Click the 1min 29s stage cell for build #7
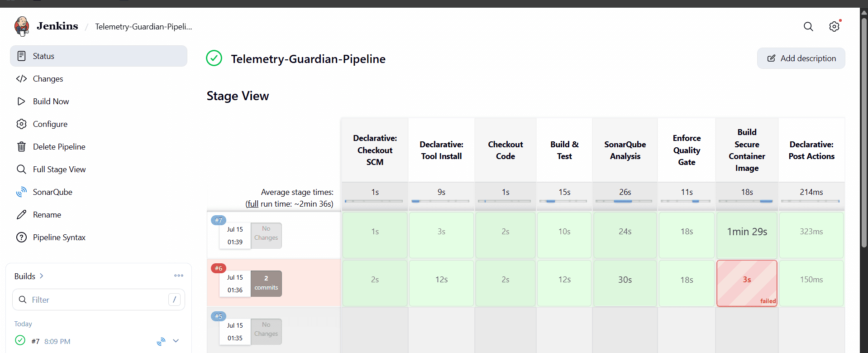The width and height of the screenshot is (868, 353). pyautogui.click(x=747, y=235)
